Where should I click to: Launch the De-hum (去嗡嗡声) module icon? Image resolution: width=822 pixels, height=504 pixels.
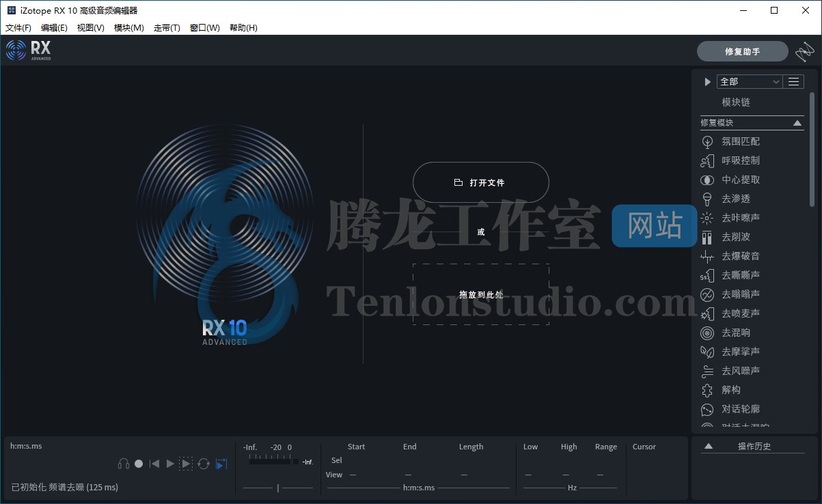[707, 294]
